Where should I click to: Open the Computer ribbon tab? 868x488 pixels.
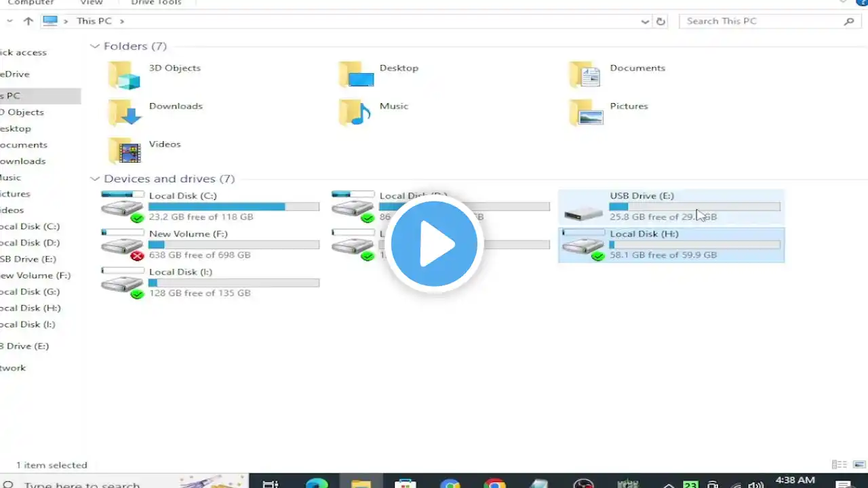pyautogui.click(x=31, y=3)
